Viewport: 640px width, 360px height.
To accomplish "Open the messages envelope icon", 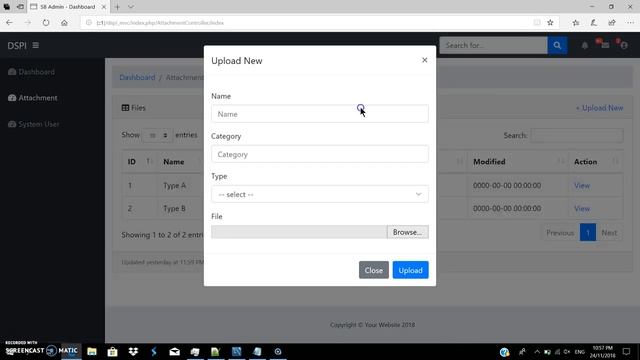I will click(605, 45).
